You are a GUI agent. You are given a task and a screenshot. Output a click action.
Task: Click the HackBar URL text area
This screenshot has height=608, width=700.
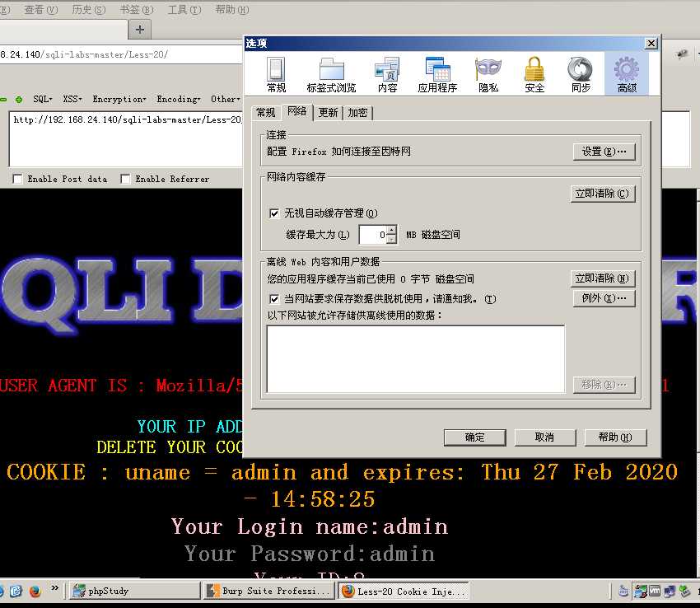126,139
